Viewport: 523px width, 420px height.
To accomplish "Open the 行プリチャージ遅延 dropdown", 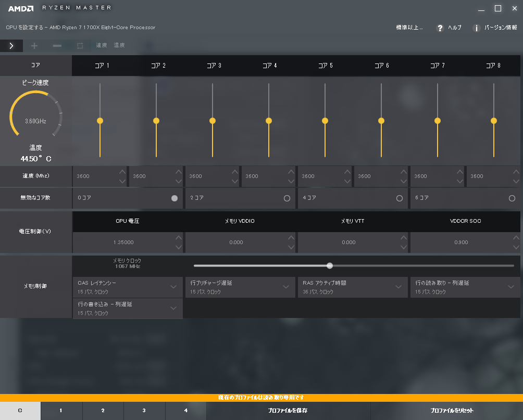I will (x=240, y=287).
